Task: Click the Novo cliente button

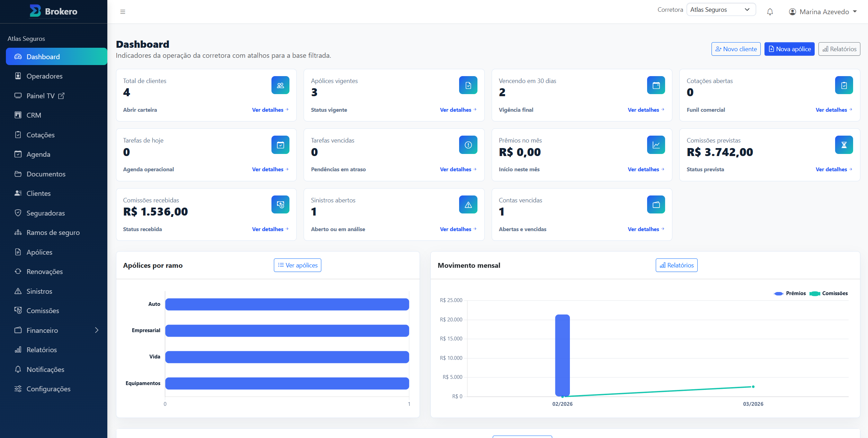Action: 736,49
